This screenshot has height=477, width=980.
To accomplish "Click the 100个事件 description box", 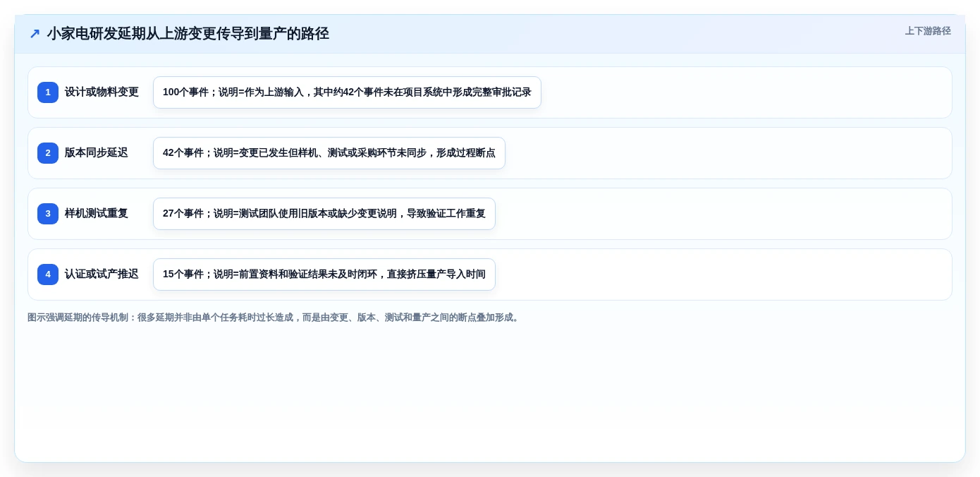I will (x=347, y=92).
